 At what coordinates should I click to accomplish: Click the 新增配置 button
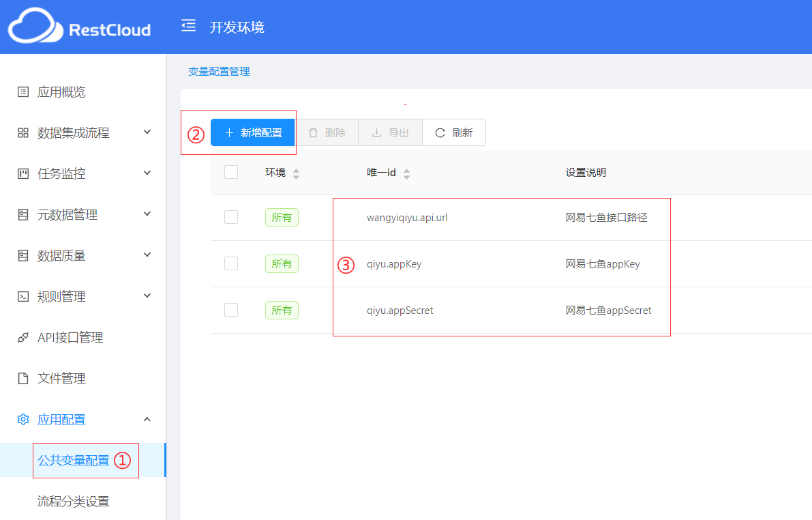(253, 133)
